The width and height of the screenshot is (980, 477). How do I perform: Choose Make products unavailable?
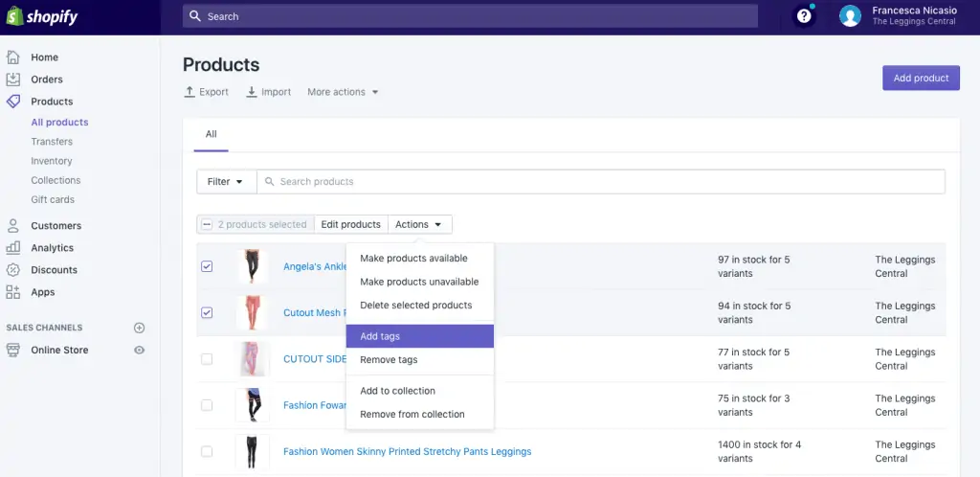pyautogui.click(x=420, y=282)
